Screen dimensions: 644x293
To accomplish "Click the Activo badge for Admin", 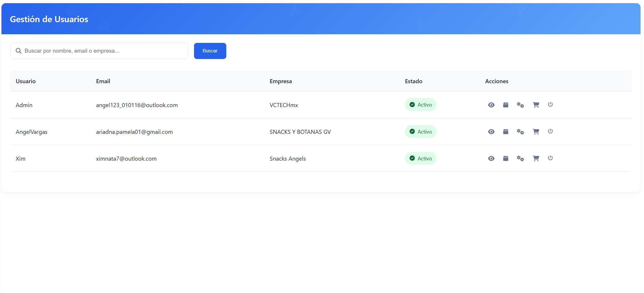I will tap(421, 105).
